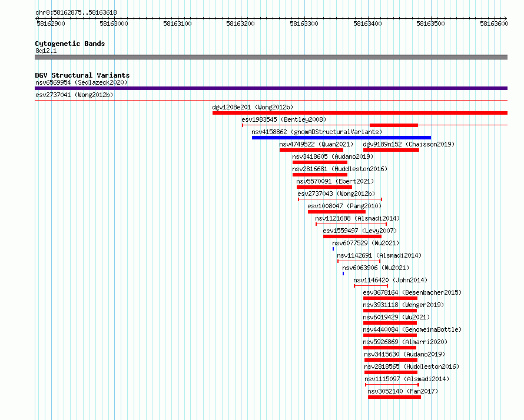This screenshot has width=524, height=420.
Task: Click the nsv6063906 (Wu2021) label
Action: pyautogui.click(x=376, y=268)
